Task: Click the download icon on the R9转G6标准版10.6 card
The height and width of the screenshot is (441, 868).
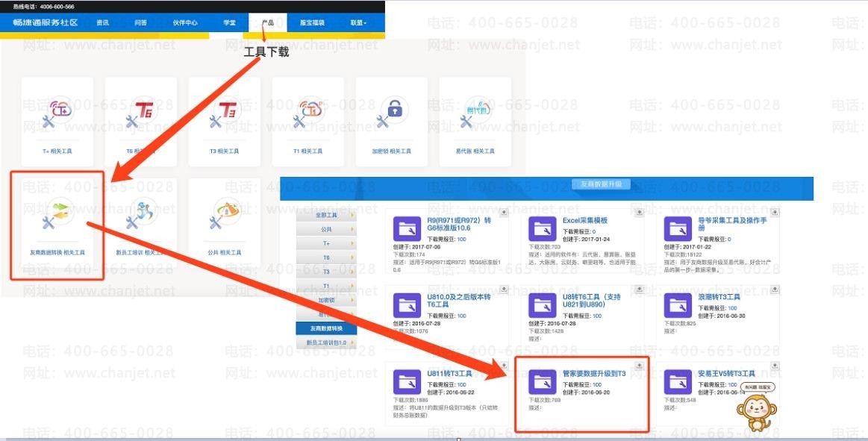Action: (x=504, y=213)
